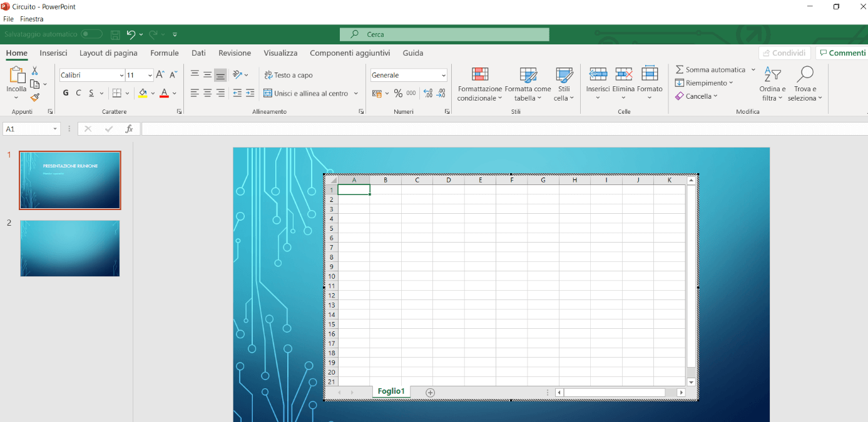Image resolution: width=868 pixels, height=422 pixels.
Task: Click the Cerca search box
Action: point(444,34)
